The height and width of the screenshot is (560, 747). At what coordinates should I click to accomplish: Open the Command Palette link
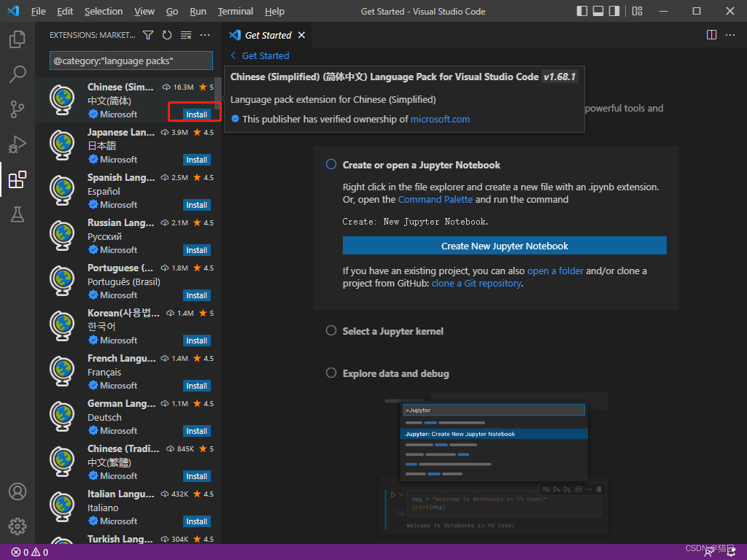tap(435, 200)
